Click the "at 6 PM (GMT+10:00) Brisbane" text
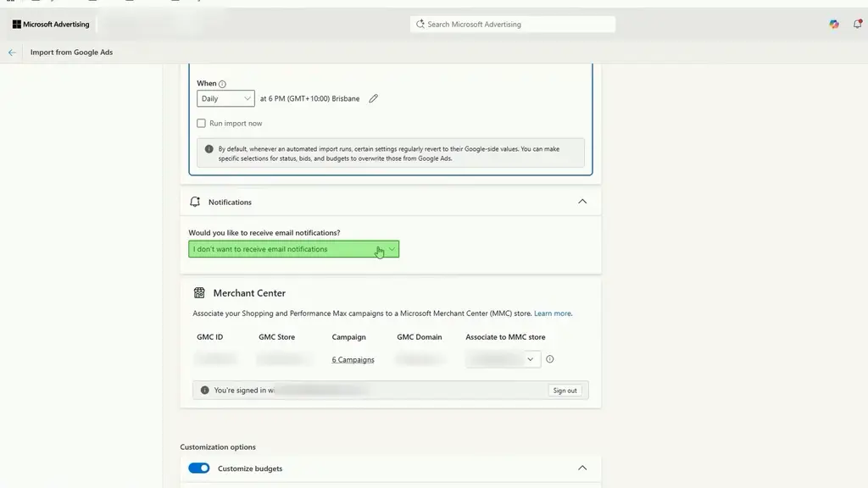Viewport: 868px width, 488px height. click(310, 98)
